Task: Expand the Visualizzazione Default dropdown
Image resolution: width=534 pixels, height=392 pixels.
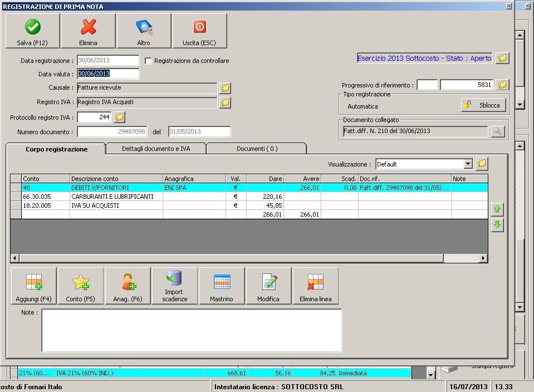Action: point(468,164)
